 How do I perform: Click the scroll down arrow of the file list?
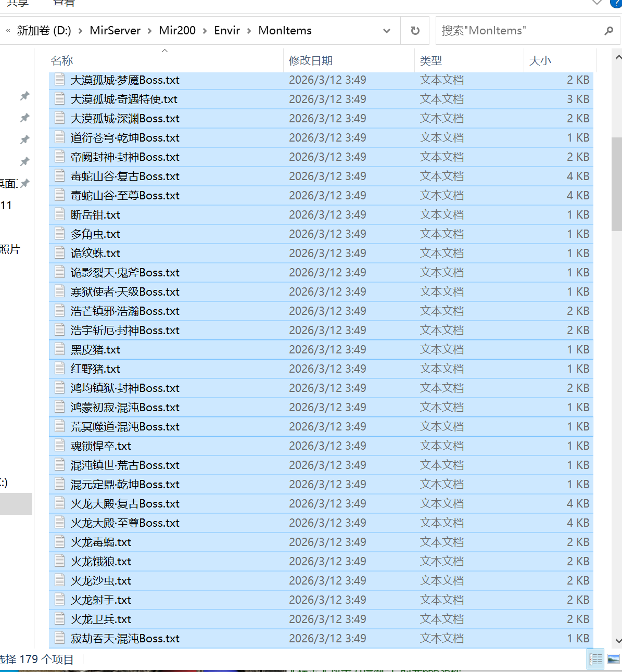coord(617,641)
